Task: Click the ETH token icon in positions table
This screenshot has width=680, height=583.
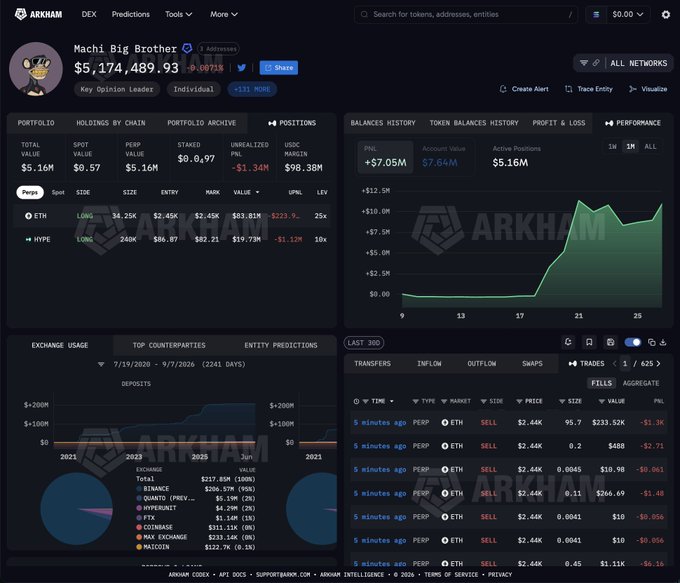Action: click(x=28, y=216)
